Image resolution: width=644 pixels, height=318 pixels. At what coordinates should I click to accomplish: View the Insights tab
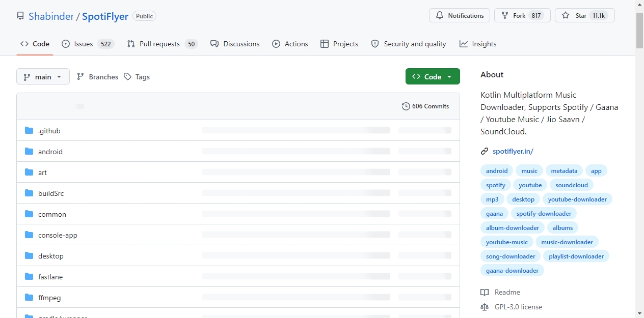[x=478, y=44]
